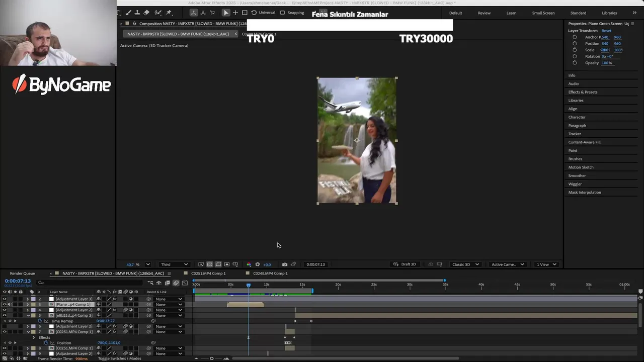Click the Scale constrain proportions link icon

click(x=603, y=50)
